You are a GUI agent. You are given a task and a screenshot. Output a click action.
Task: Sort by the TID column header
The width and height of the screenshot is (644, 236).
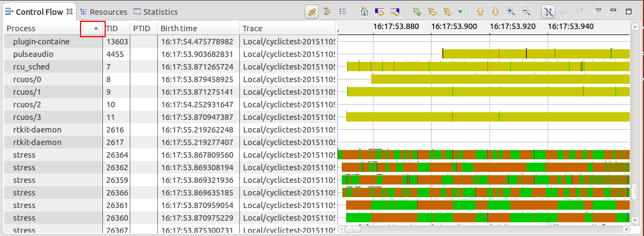116,28
